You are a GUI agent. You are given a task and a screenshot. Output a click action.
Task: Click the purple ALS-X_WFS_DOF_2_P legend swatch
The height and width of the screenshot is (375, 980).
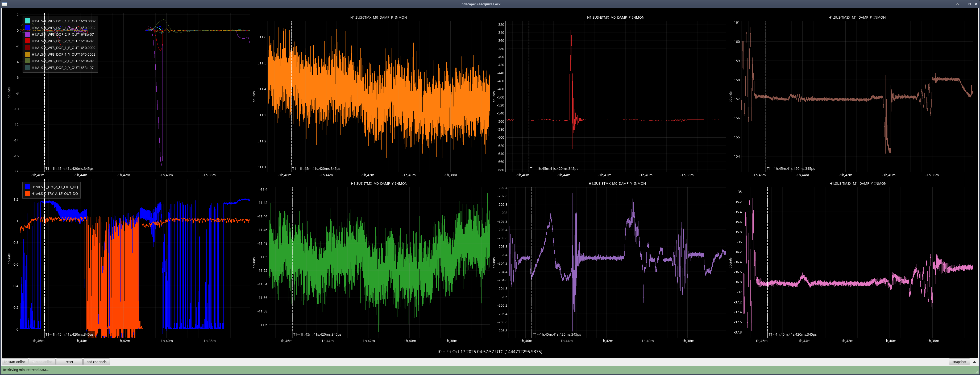27,34
